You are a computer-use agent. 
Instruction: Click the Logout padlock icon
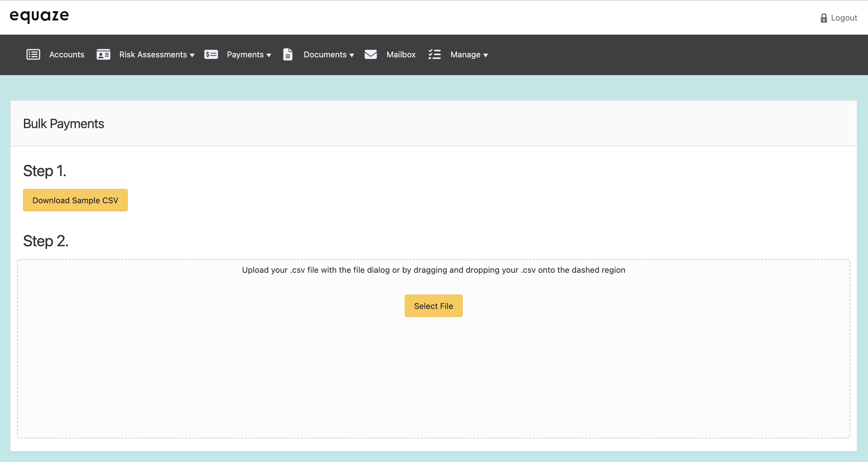[823, 18]
